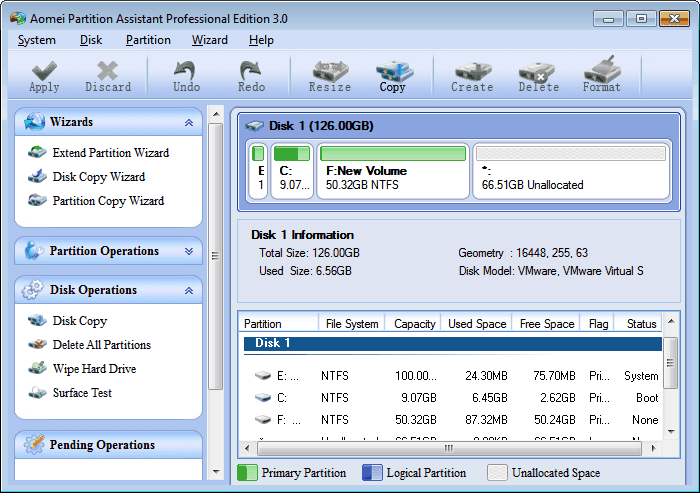Select the E: partition row in table
This screenshot has width=700, height=493.
tap(453, 376)
